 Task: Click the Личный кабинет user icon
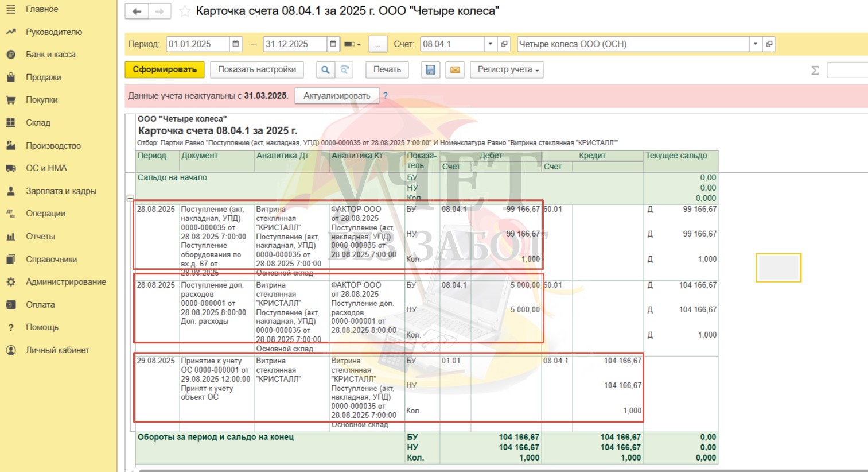[x=11, y=350]
